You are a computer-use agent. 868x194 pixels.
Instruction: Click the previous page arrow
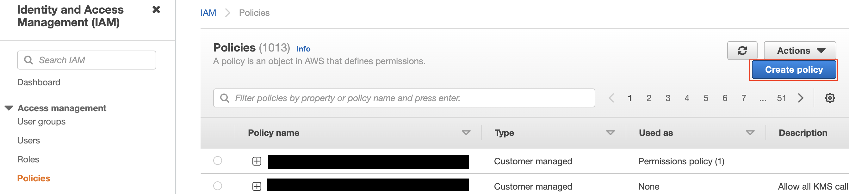pos(611,98)
